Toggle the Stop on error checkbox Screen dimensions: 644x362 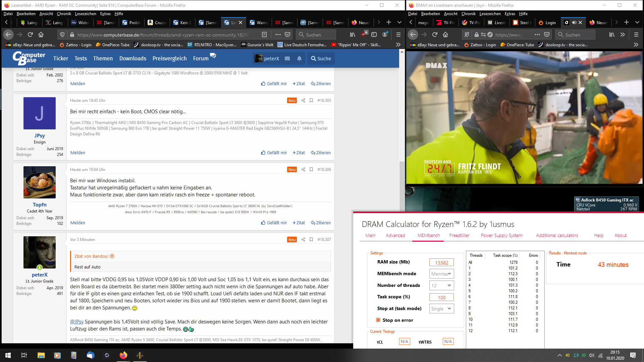(378, 320)
